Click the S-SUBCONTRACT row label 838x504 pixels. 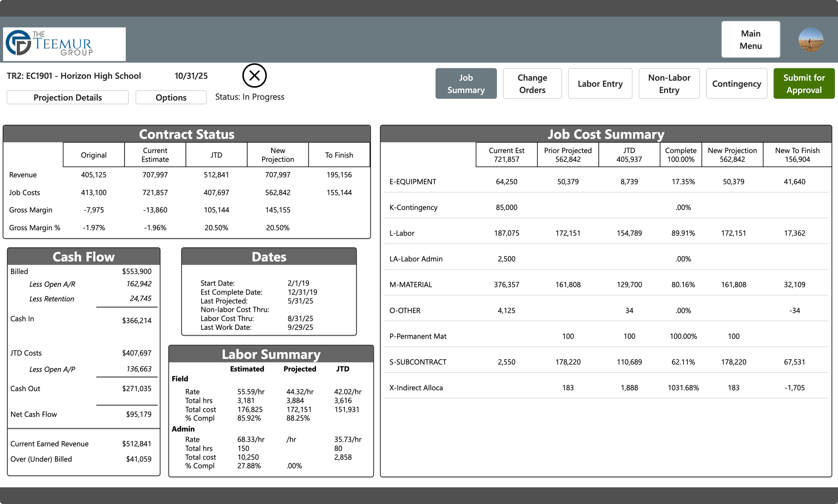(x=417, y=362)
